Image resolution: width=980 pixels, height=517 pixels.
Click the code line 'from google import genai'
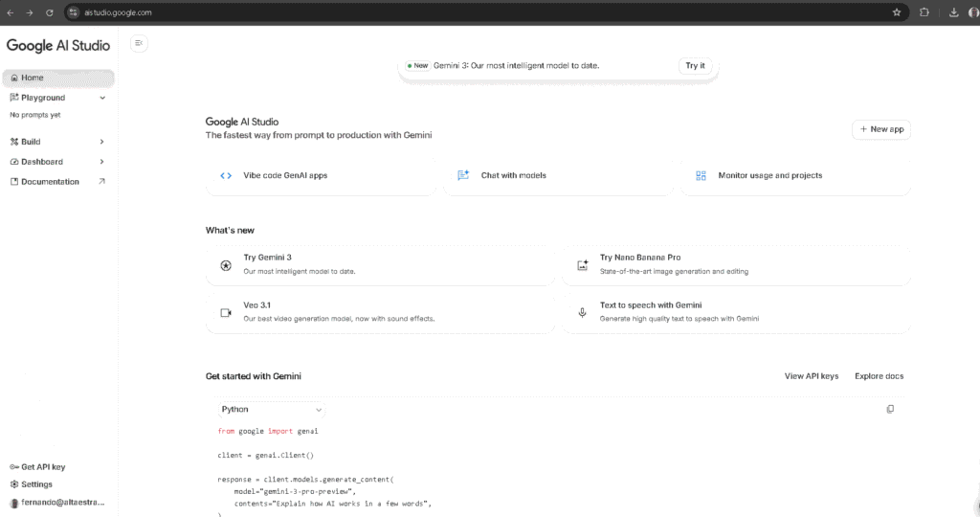pos(268,431)
